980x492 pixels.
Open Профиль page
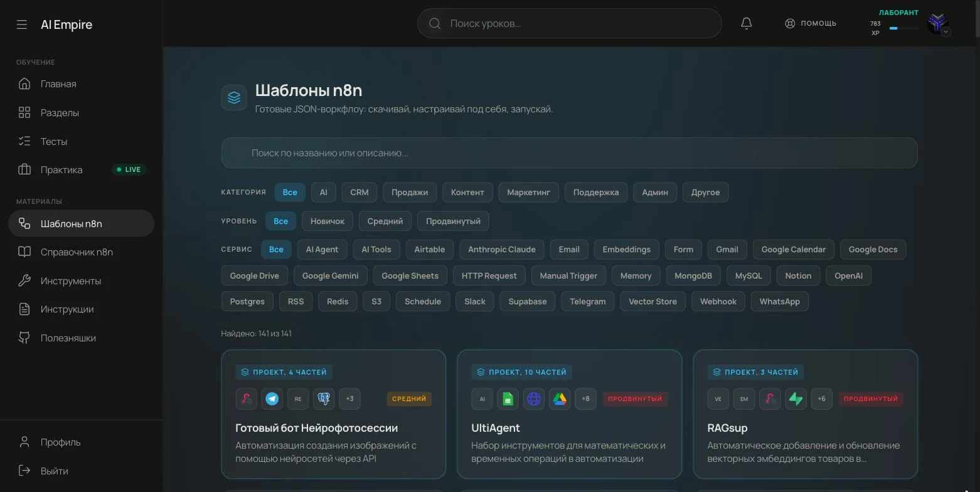click(81, 442)
